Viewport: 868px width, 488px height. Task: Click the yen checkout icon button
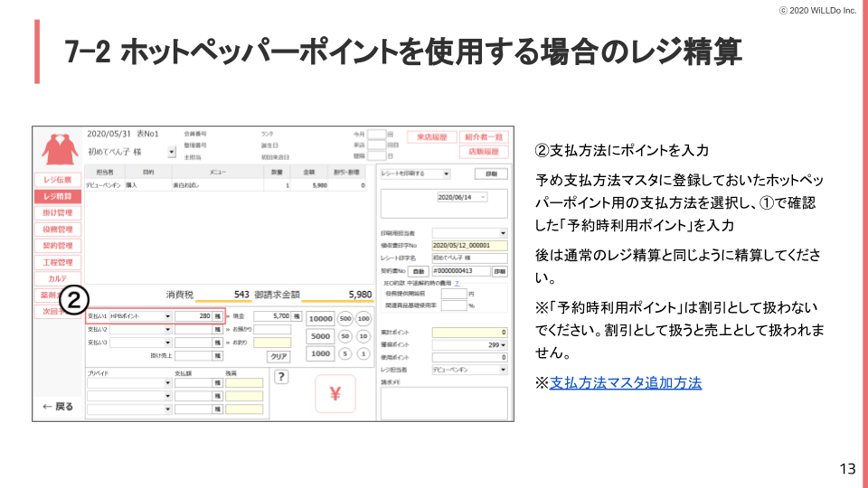(x=335, y=394)
